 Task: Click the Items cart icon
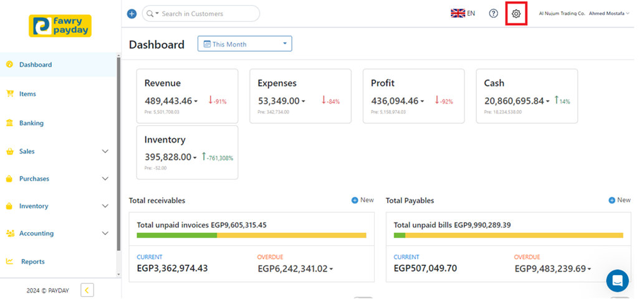[x=9, y=94]
